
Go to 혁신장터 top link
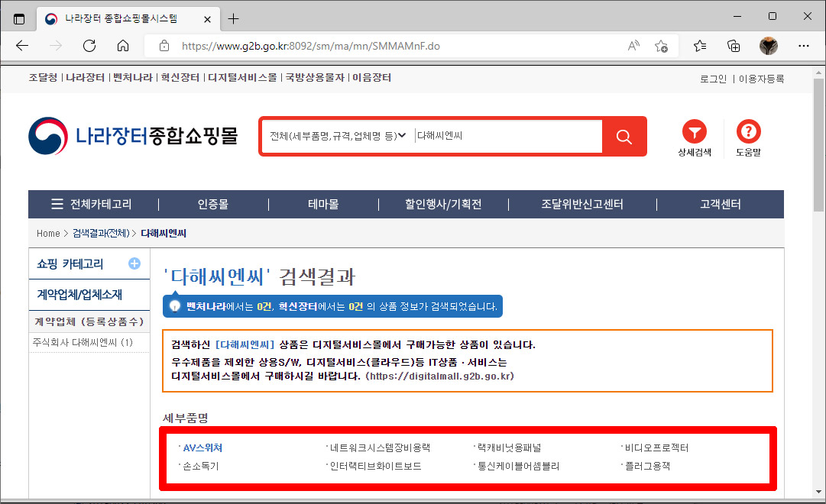(x=180, y=77)
